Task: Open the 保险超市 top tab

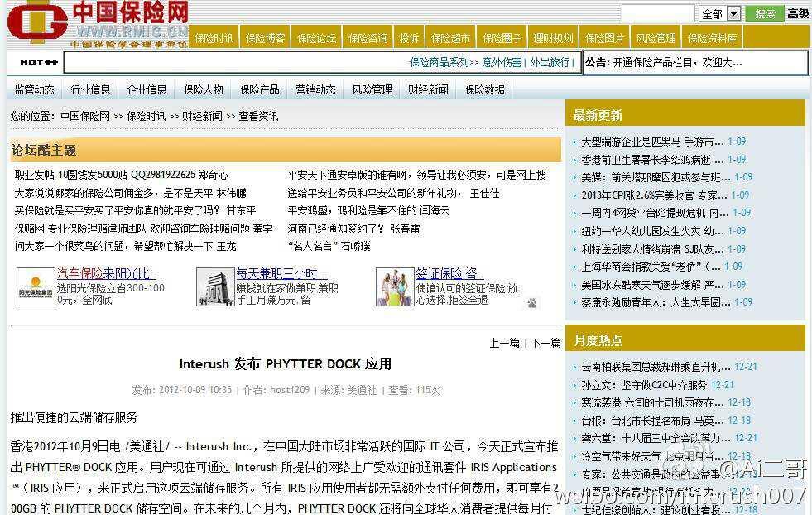Action: point(450,38)
